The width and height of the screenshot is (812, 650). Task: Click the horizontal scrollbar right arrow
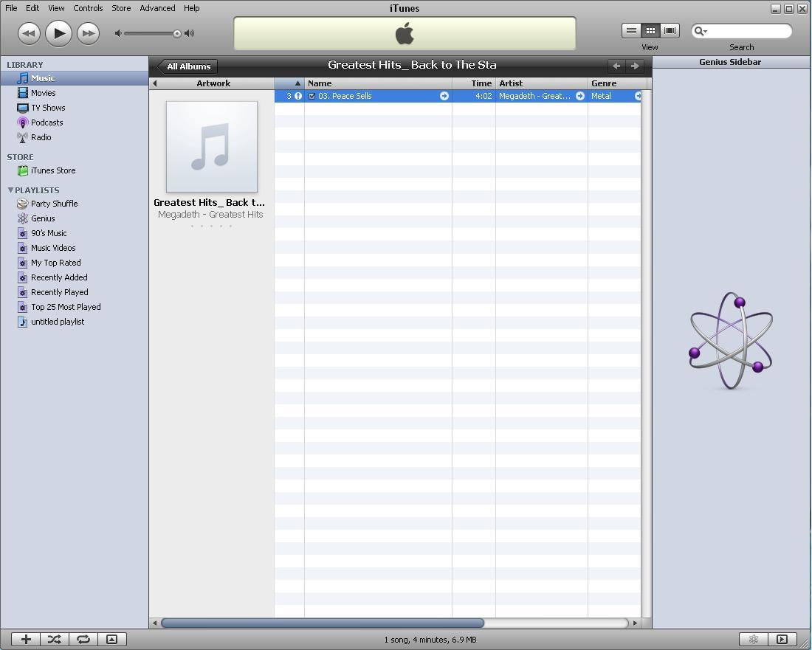[x=635, y=623]
